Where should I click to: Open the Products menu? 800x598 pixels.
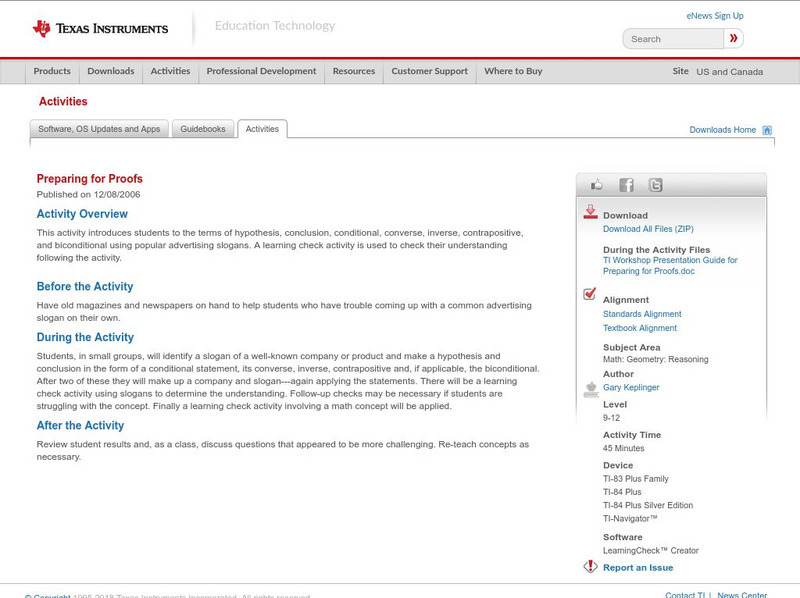(x=52, y=71)
